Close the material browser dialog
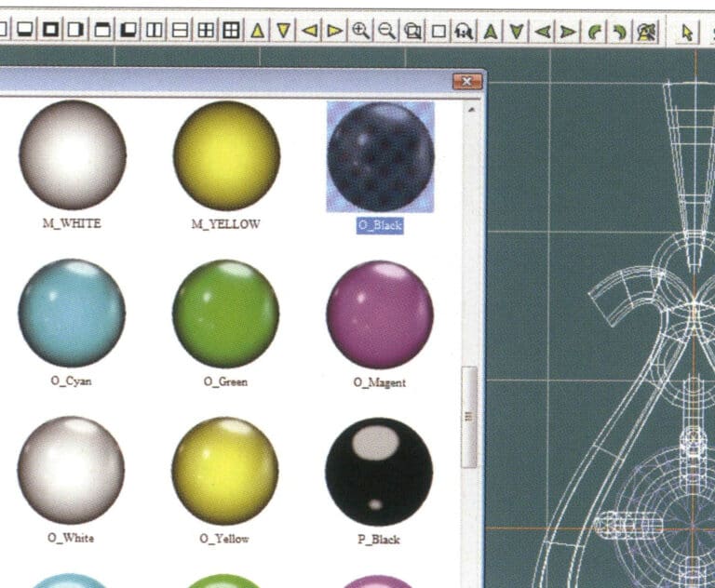 pos(467,82)
